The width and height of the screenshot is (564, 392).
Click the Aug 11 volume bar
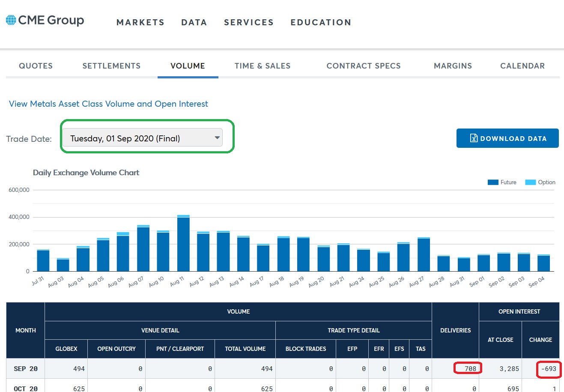183,243
